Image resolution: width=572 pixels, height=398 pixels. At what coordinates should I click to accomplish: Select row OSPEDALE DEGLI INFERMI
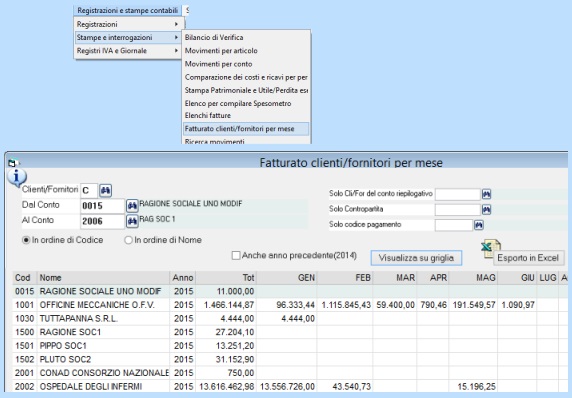tap(290, 386)
